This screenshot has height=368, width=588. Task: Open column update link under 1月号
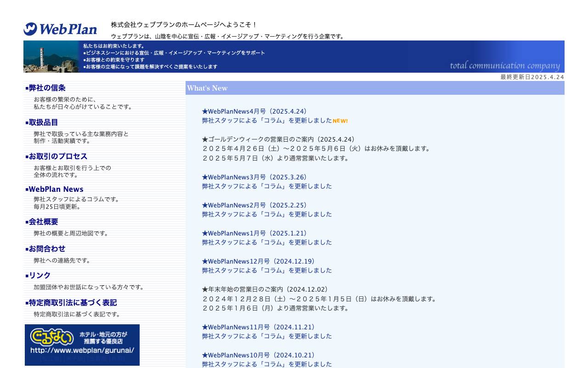pyautogui.click(x=267, y=242)
